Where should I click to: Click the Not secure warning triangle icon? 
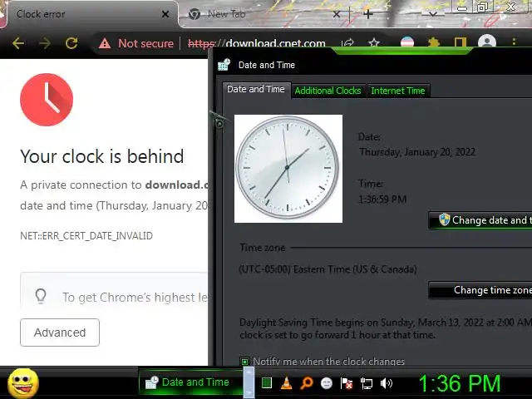105,43
